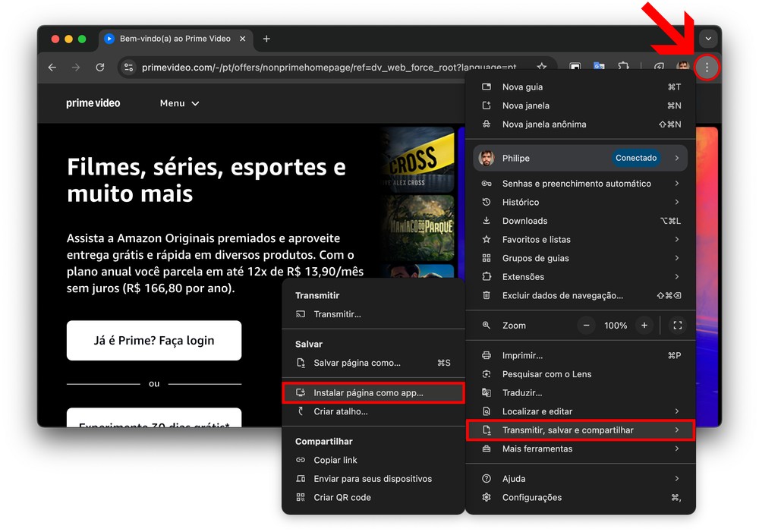The width and height of the screenshot is (759, 532).
Task: Decrease zoom with the minus button
Action: pos(586,326)
